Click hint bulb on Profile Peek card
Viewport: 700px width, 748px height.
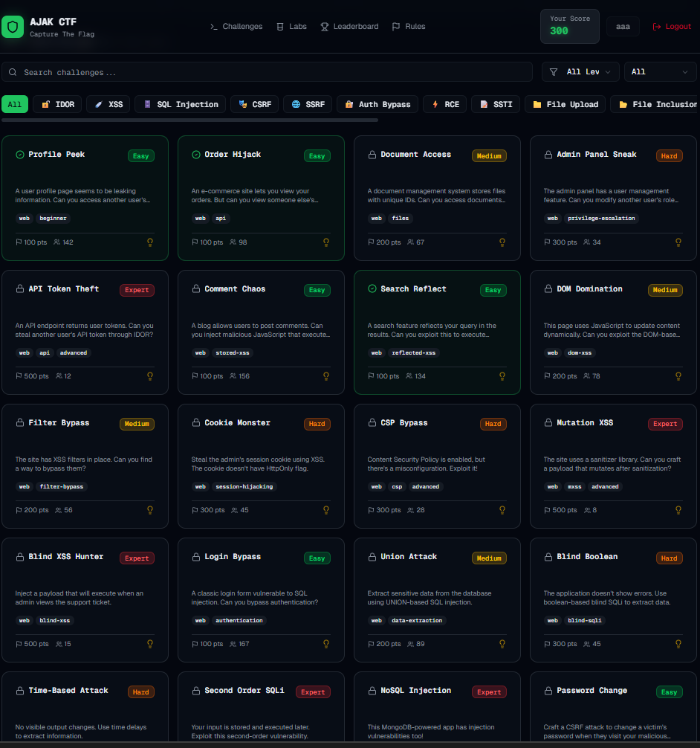click(x=150, y=242)
